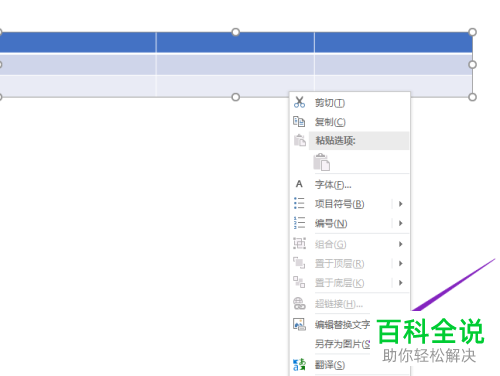500x376 pixels.
Task: Click the scissors Cut icon
Action: point(299,102)
